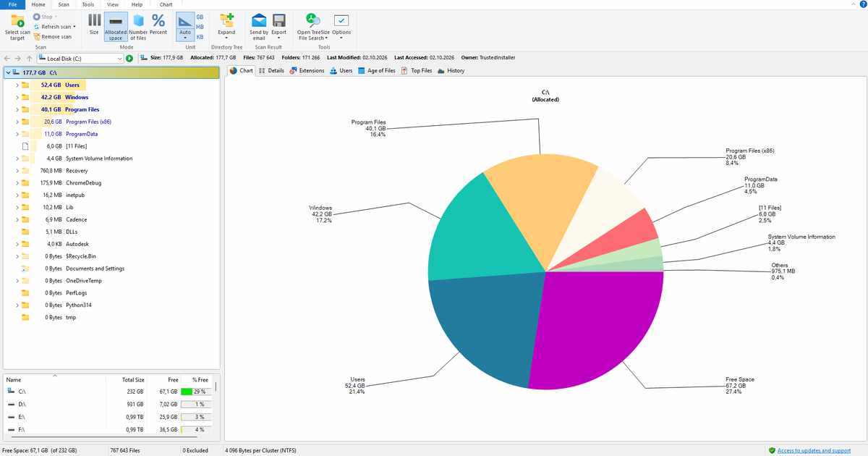Select drive C:\ in the drive list
868x456 pixels.
[110, 392]
